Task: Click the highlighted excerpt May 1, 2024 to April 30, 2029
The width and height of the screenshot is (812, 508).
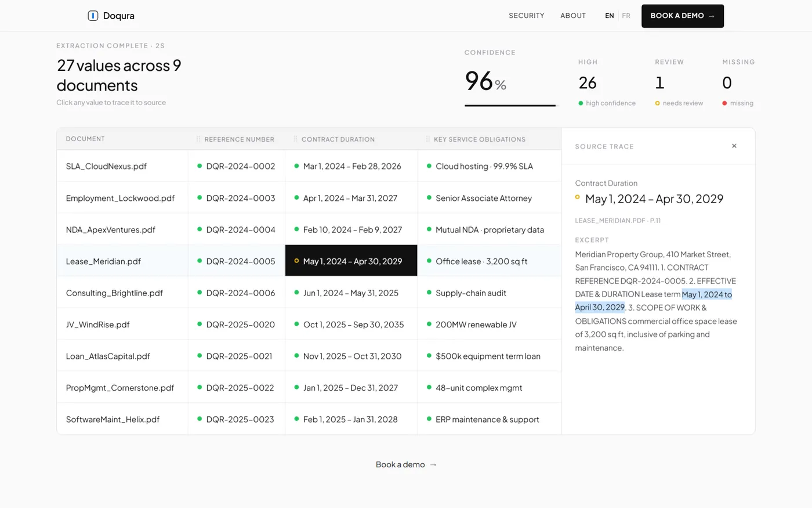Action: point(654,301)
